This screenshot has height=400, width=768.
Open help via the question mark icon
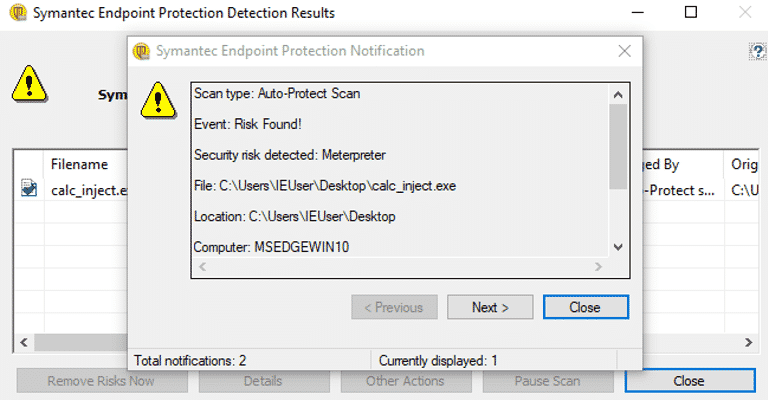[x=759, y=51]
